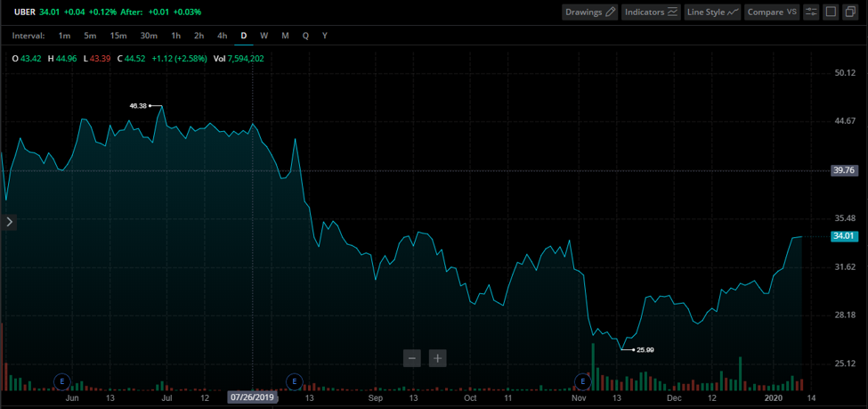Zoom out with the minus button

[412, 358]
